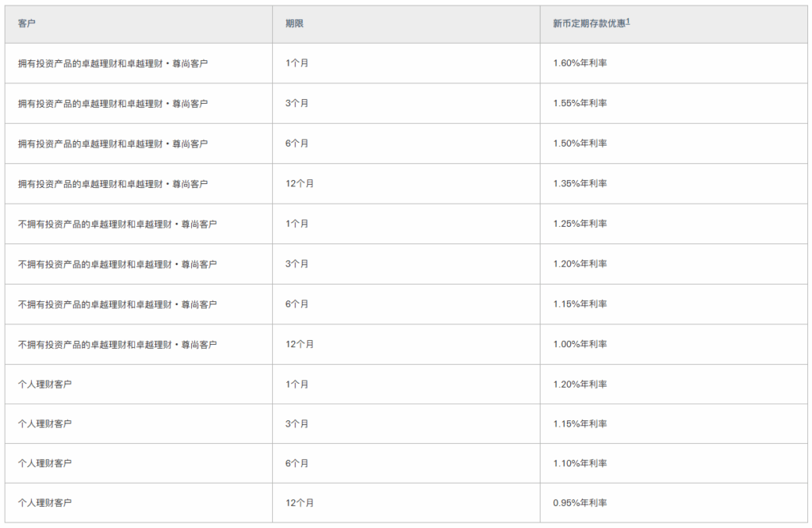Select 3个月 in the 1.55% rate row
Viewport: 812px width, 528px height.
tap(297, 103)
